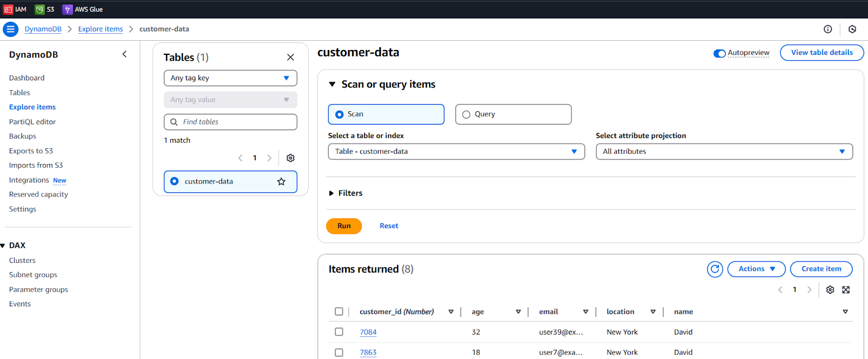Image resolution: width=868 pixels, height=359 pixels.
Task: Open DAX Clusters in sidebar
Action: point(22,261)
